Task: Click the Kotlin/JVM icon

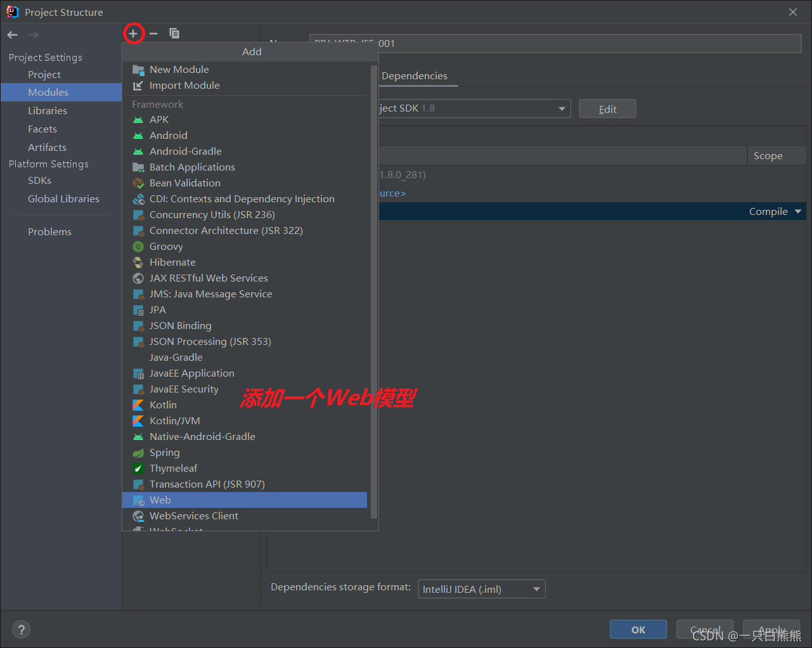Action: pyautogui.click(x=138, y=421)
